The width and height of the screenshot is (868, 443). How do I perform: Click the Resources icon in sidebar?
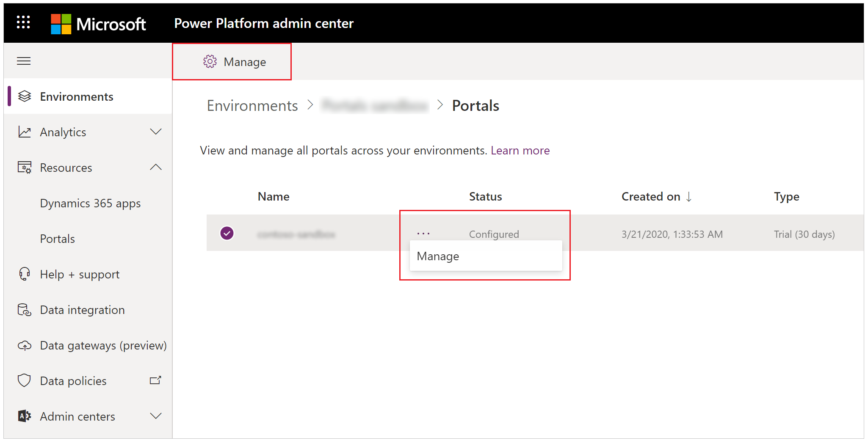25,168
